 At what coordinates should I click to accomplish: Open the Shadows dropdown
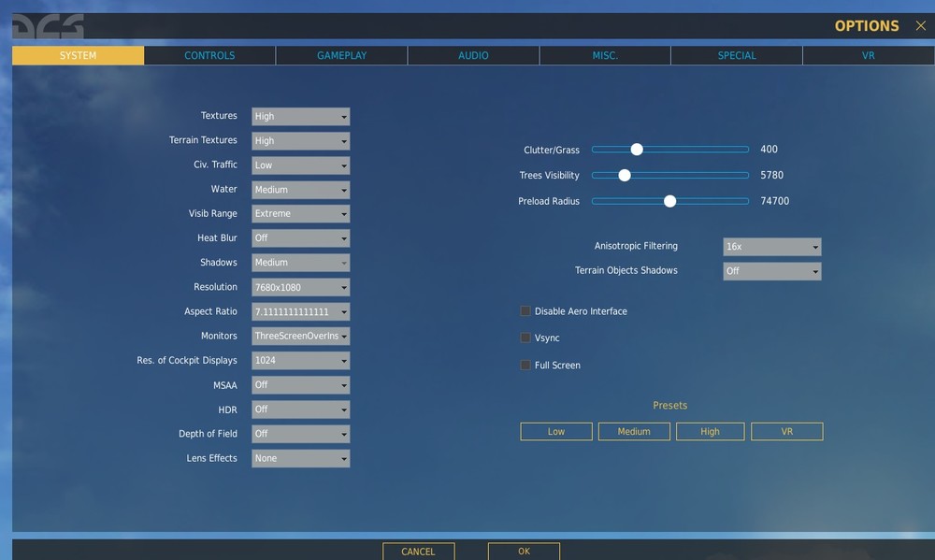[x=300, y=263]
